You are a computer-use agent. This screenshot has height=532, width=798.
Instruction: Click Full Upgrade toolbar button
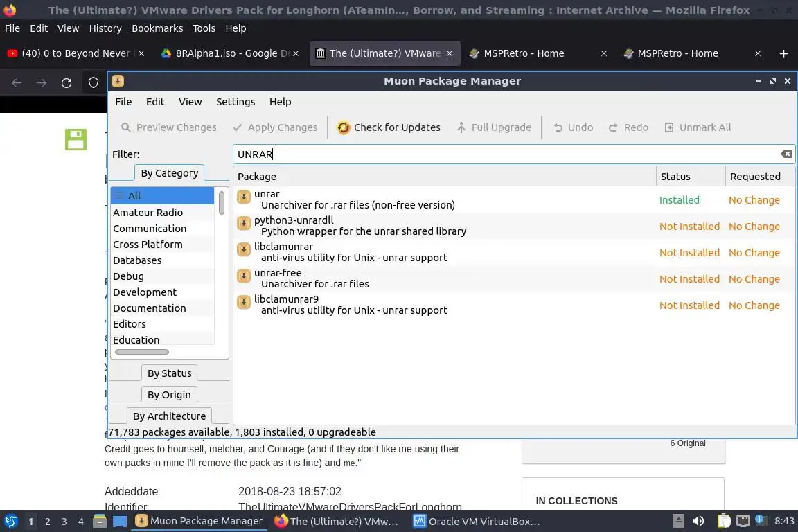[493, 127]
